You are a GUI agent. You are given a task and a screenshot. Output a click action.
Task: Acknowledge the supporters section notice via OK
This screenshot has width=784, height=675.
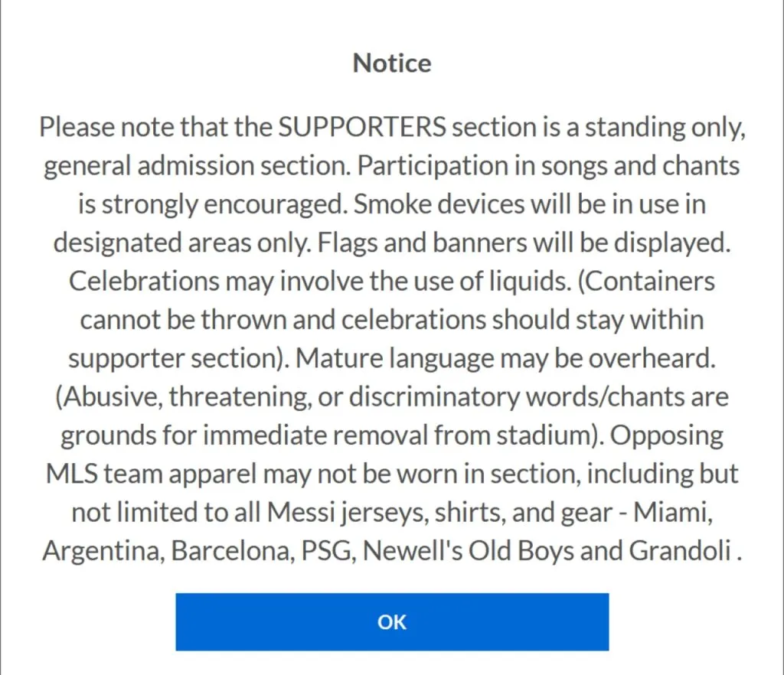click(x=392, y=621)
